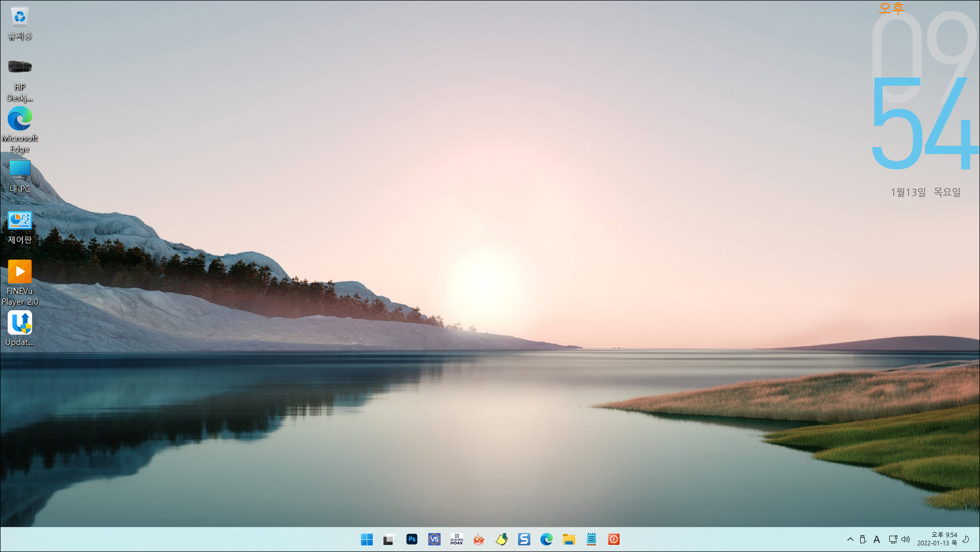Open the Recycle Bin (휴지통) desktop icon
Viewport: 980px width, 552px height.
point(20,24)
